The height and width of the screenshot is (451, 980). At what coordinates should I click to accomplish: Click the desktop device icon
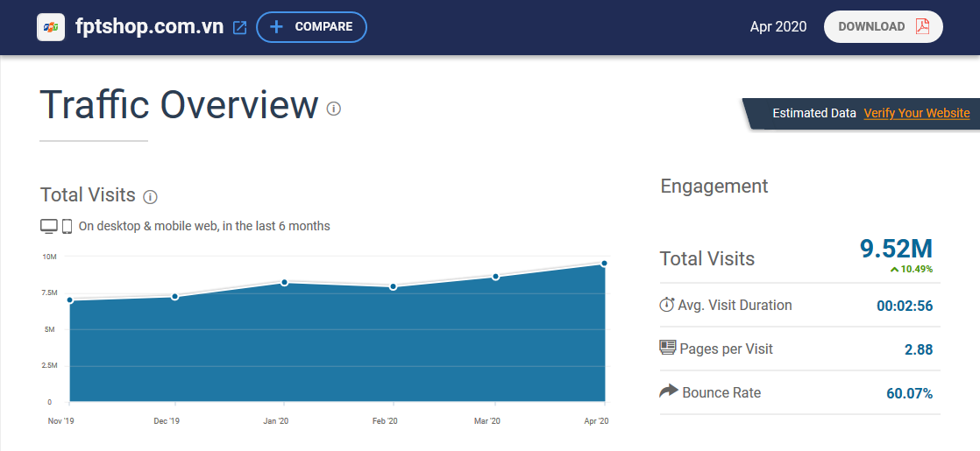click(49, 226)
